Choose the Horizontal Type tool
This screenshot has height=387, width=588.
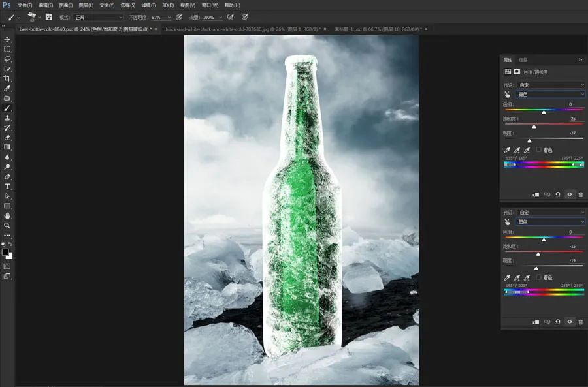[7, 186]
